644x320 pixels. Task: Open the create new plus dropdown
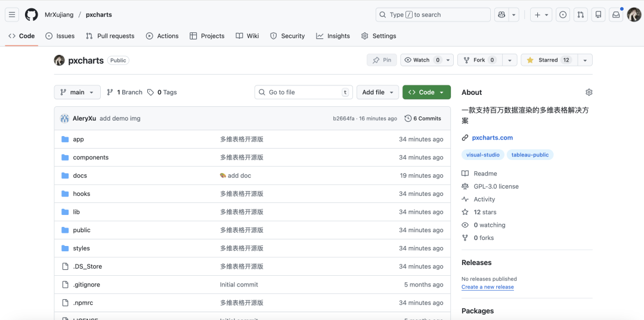click(541, 15)
